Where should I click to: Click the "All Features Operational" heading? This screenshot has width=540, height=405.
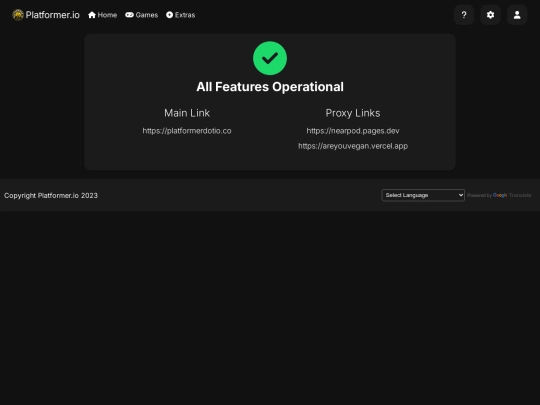(x=270, y=87)
